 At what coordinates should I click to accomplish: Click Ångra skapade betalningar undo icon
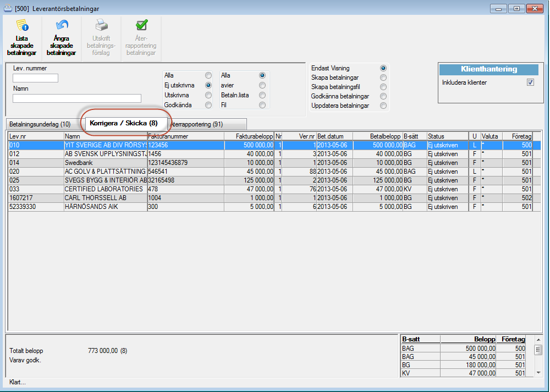coord(62,25)
